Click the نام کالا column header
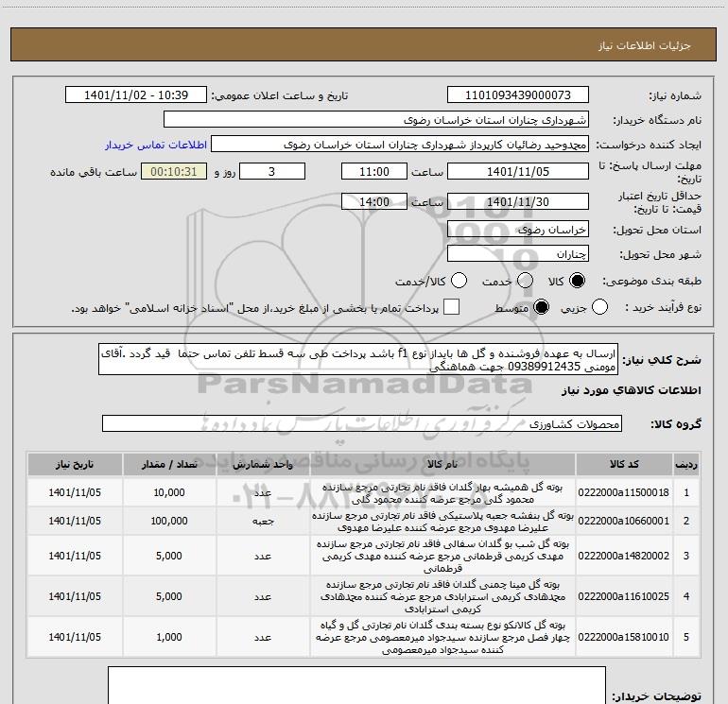This screenshot has width=728, height=704. (x=442, y=464)
